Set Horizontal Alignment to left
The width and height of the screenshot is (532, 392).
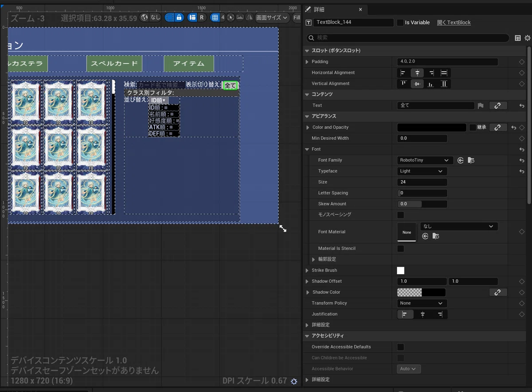[x=403, y=73]
